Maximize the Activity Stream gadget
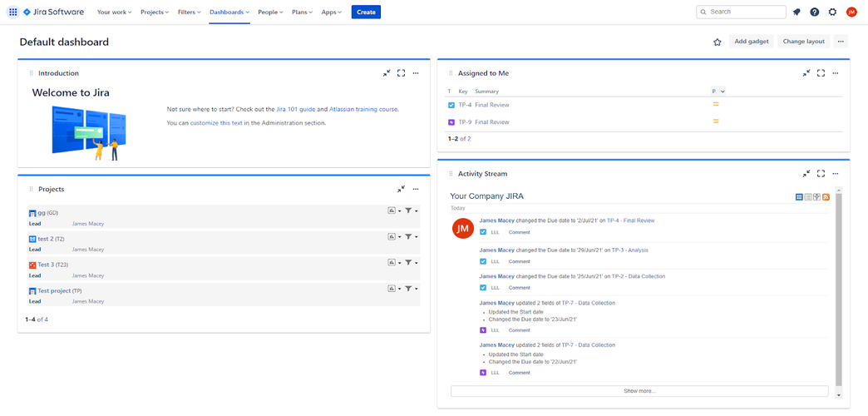This screenshot has height=416, width=868. pyautogui.click(x=821, y=174)
